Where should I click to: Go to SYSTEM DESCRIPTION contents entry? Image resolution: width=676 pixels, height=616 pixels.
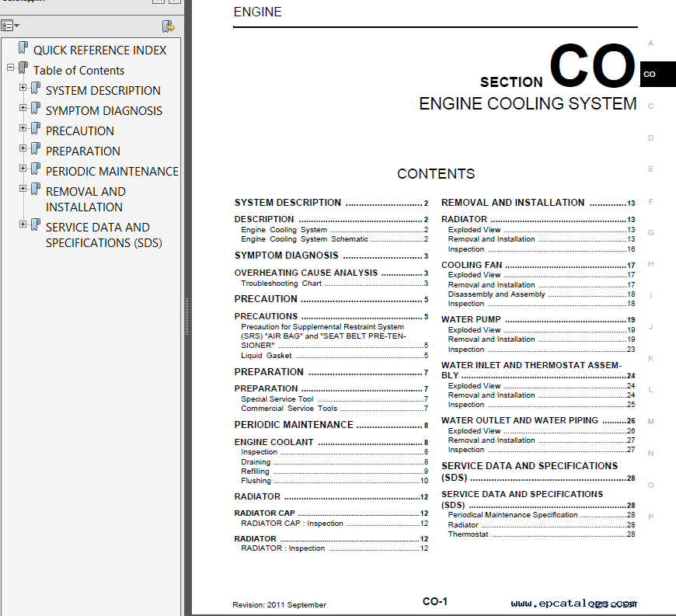[331, 203]
